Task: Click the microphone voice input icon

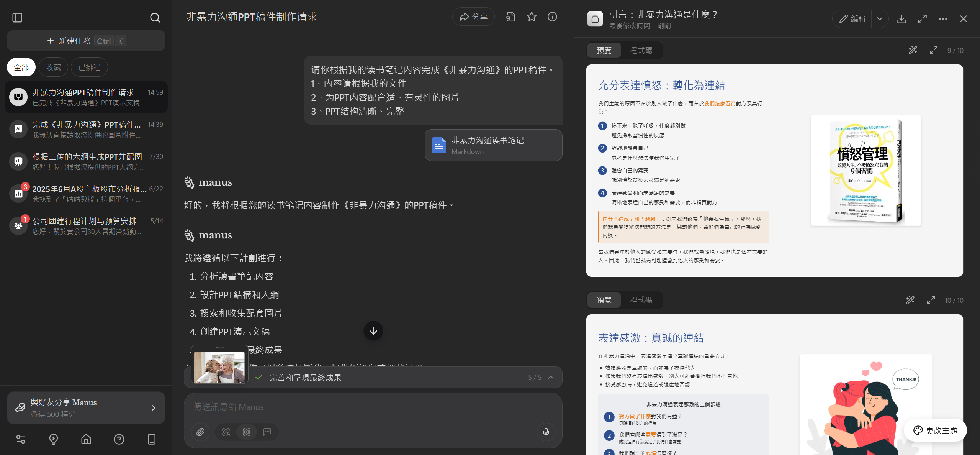Action: coord(546,432)
